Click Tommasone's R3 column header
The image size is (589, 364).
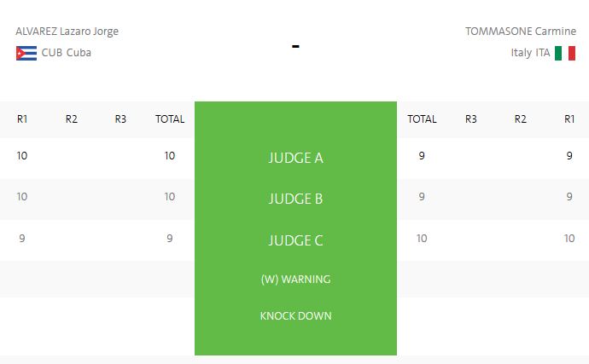(x=471, y=119)
